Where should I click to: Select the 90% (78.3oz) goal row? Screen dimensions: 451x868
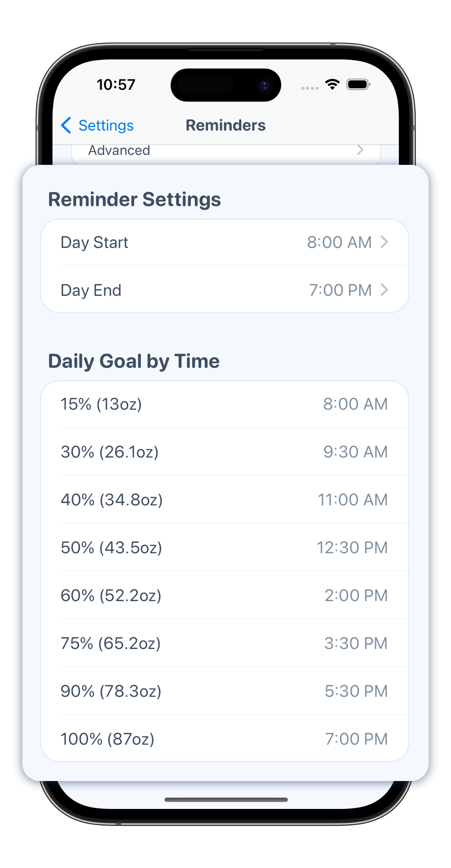224,691
